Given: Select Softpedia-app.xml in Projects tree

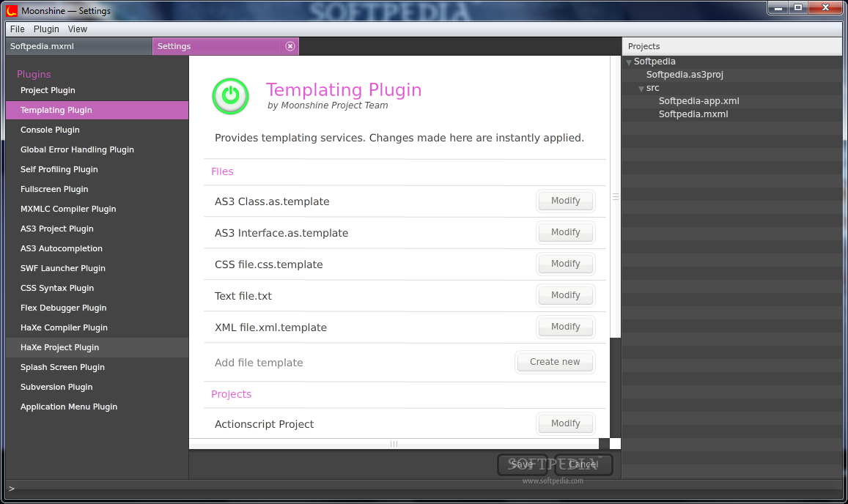Looking at the screenshot, I should click(x=698, y=101).
